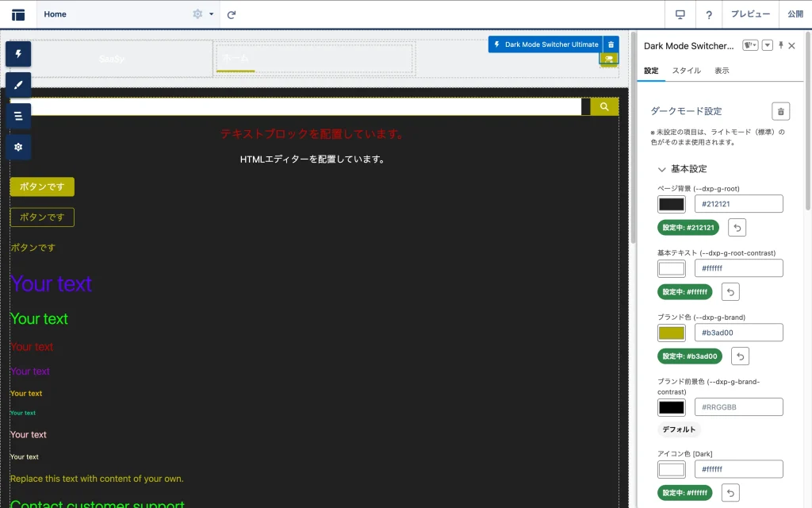Toggle the dark mode switcher in header
The height and width of the screenshot is (508, 812).
pyautogui.click(x=609, y=60)
